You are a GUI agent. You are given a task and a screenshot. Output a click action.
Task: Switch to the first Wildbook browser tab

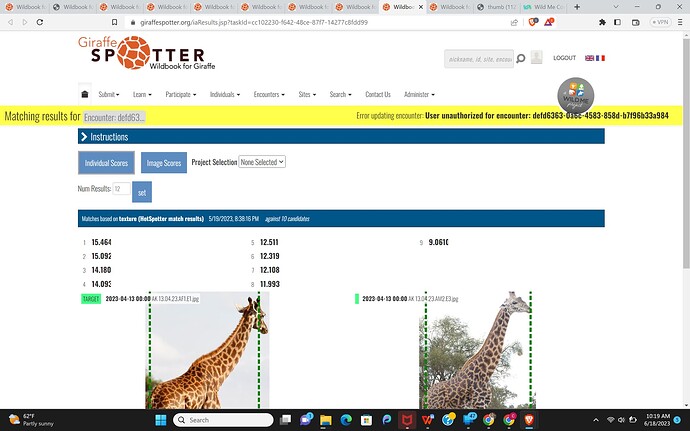[x=24, y=7]
